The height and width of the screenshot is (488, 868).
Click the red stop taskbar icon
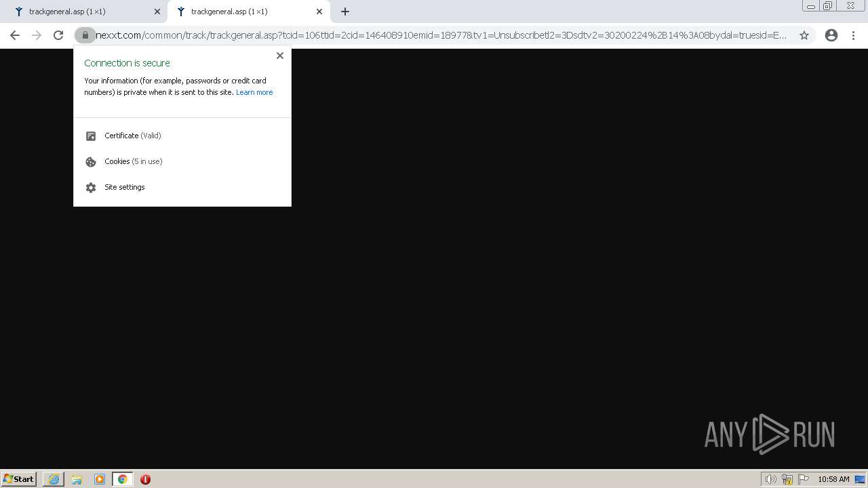145,479
